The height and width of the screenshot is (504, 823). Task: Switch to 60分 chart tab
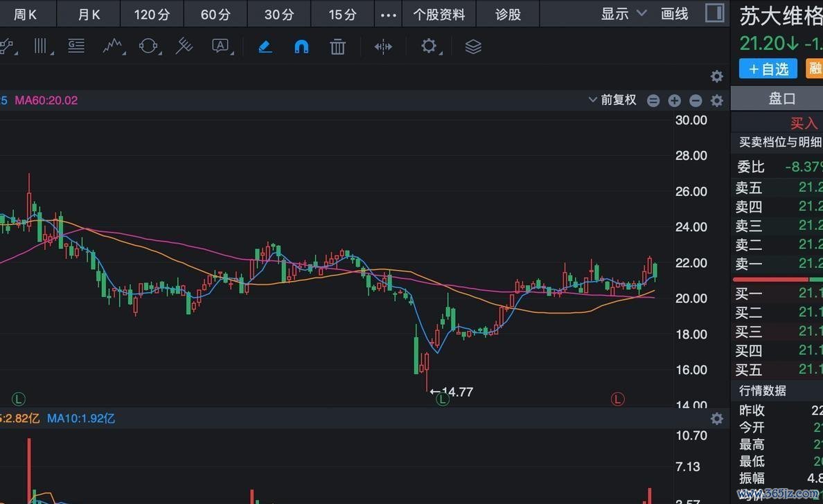click(x=215, y=14)
